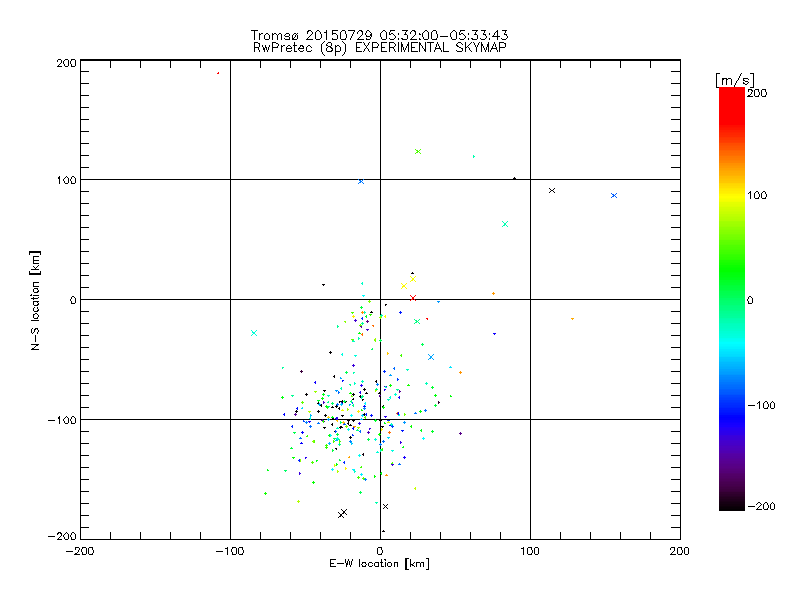Click the 'N-S location [km]' axis label
Screen dimensions: 800x600
(x=35, y=301)
